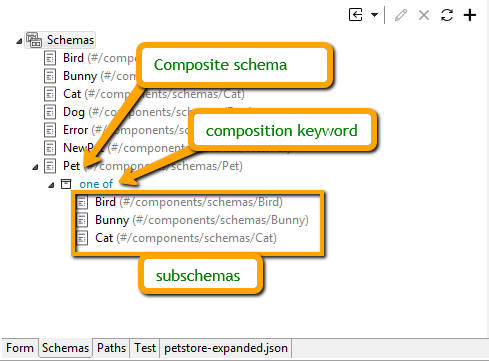
Task: Click the one of keyword box icon
Action: pyautogui.click(x=66, y=184)
